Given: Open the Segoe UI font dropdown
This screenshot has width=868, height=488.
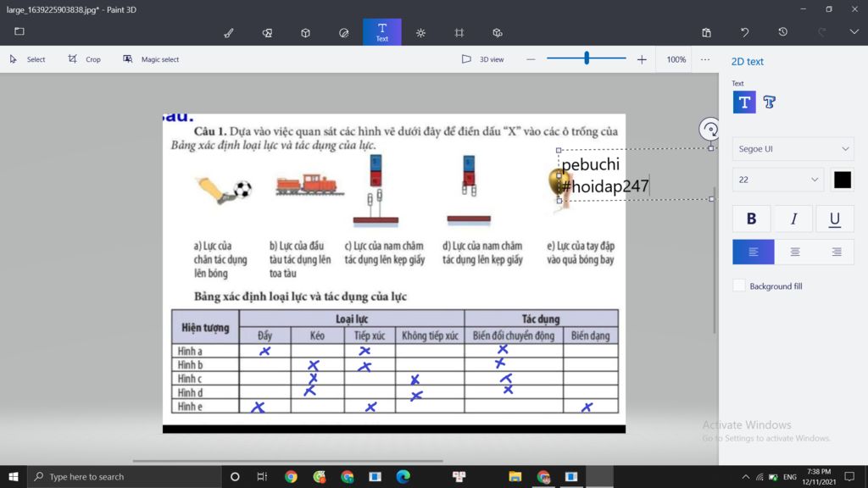Looking at the screenshot, I should [x=793, y=149].
